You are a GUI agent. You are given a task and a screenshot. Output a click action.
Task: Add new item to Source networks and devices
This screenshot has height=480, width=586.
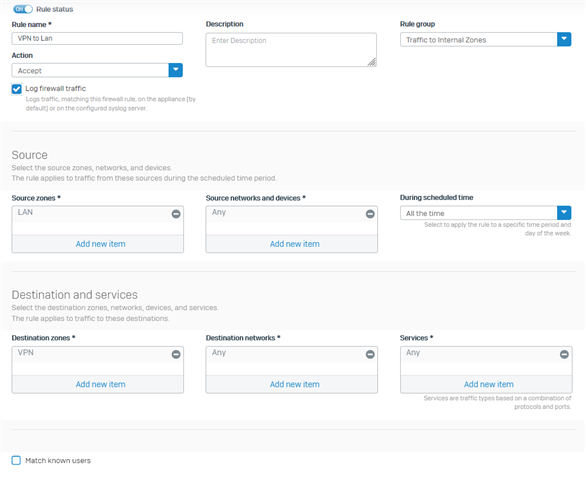294,244
